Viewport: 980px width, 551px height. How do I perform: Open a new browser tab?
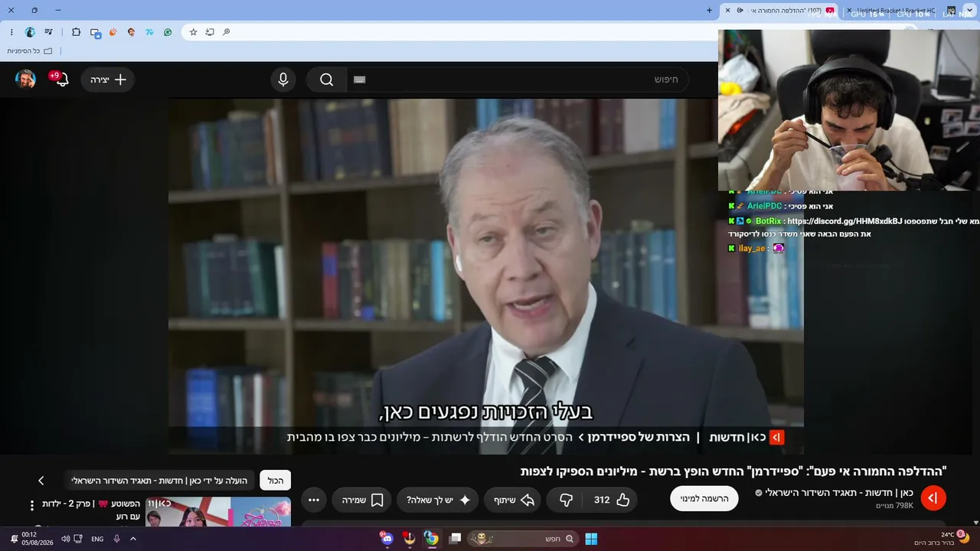709,11
